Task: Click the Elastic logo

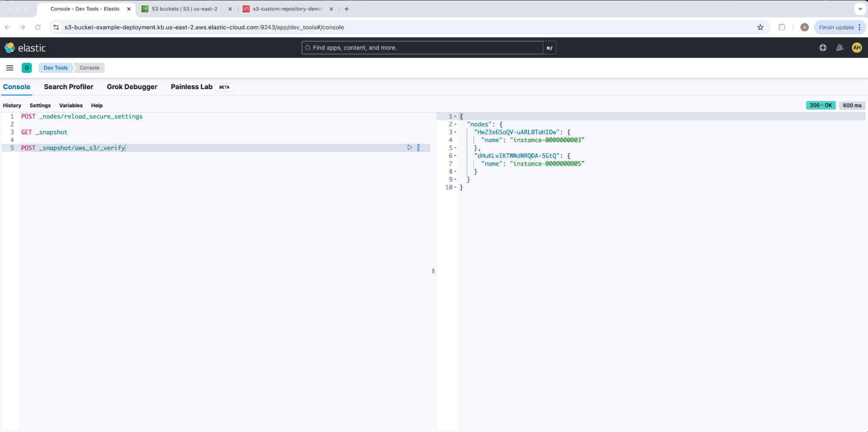Action: coord(25,48)
